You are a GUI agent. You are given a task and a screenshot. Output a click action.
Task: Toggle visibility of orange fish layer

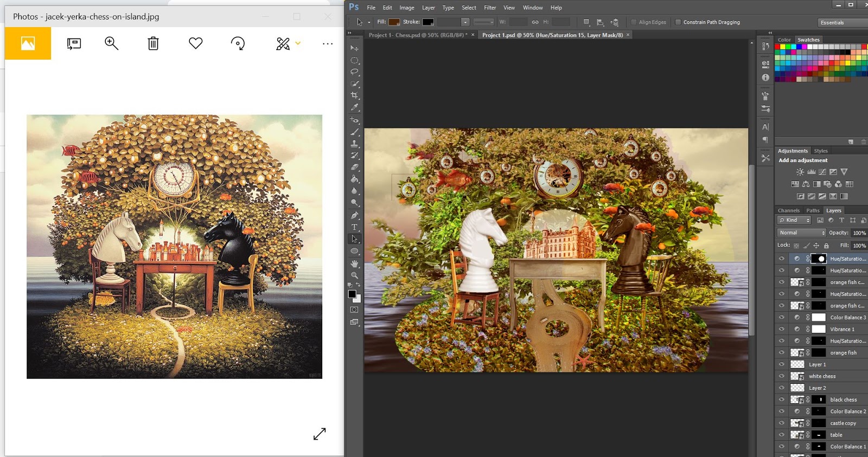tap(782, 353)
